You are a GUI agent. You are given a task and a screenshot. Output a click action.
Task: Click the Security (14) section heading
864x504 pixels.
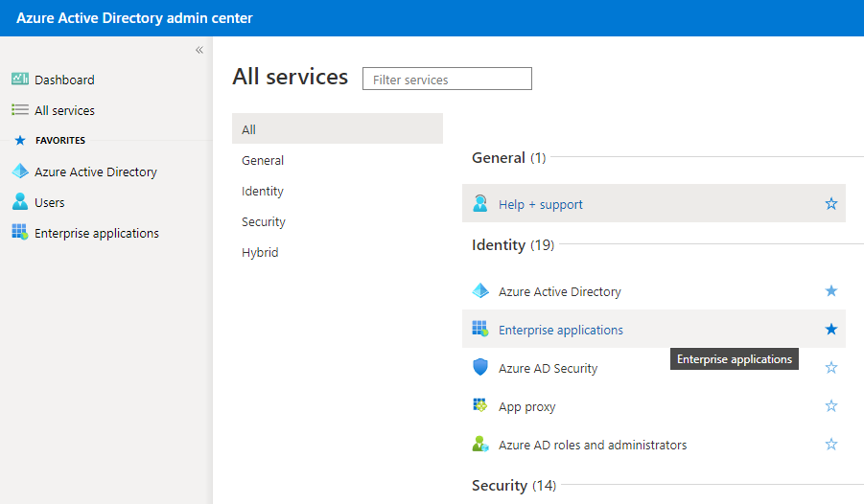514,486
